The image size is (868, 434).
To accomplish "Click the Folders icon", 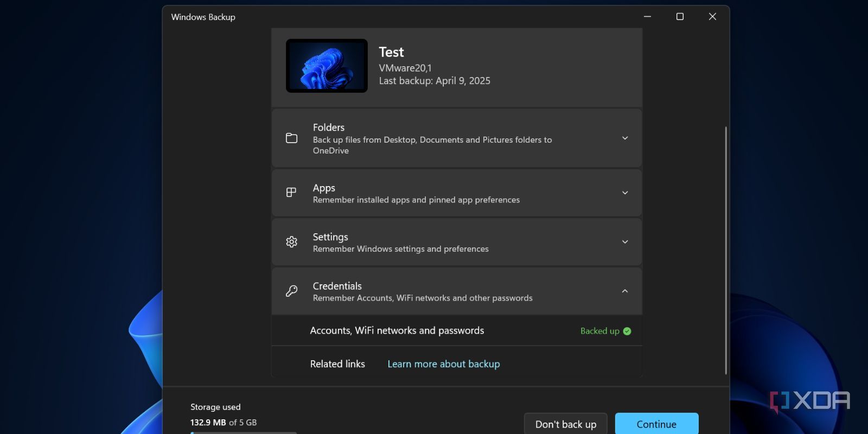I will pyautogui.click(x=291, y=138).
